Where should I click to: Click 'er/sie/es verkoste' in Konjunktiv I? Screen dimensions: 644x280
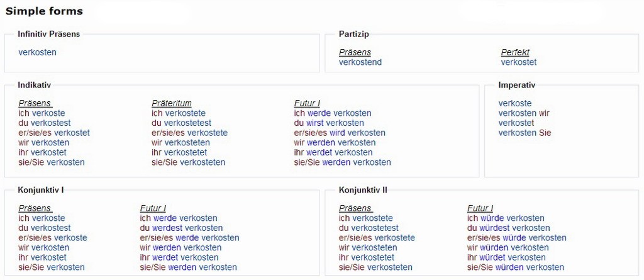53,238
